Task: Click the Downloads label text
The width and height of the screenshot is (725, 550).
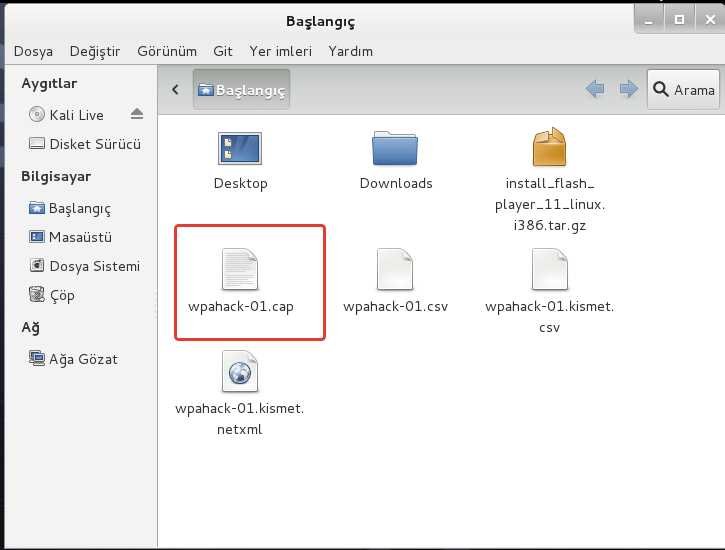Action: click(396, 183)
